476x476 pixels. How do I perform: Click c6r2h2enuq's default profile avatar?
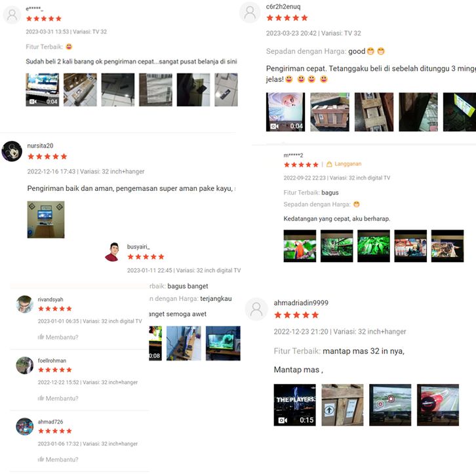pyautogui.click(x=250, y=12)
